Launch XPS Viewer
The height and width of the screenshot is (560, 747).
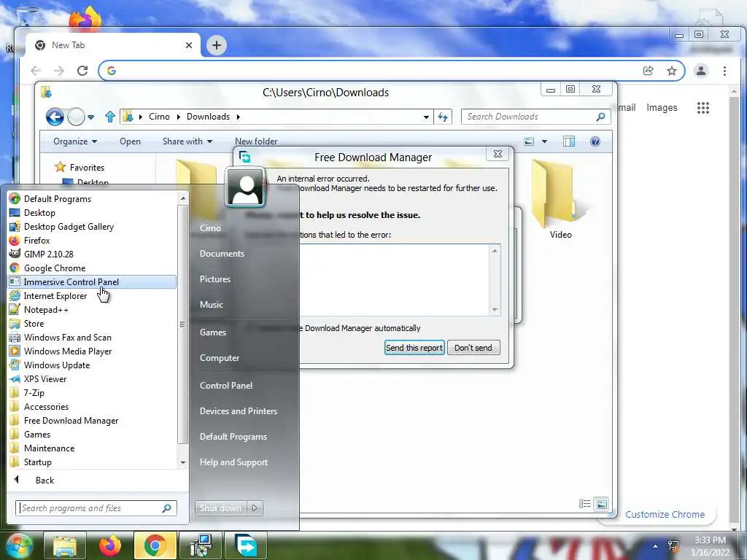[45, 378]
